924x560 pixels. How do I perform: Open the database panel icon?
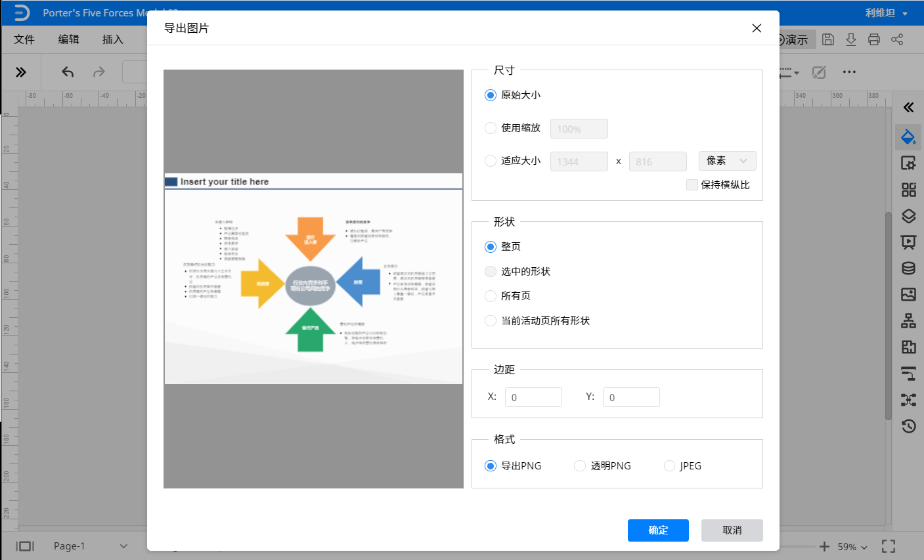tap(909, 269)
